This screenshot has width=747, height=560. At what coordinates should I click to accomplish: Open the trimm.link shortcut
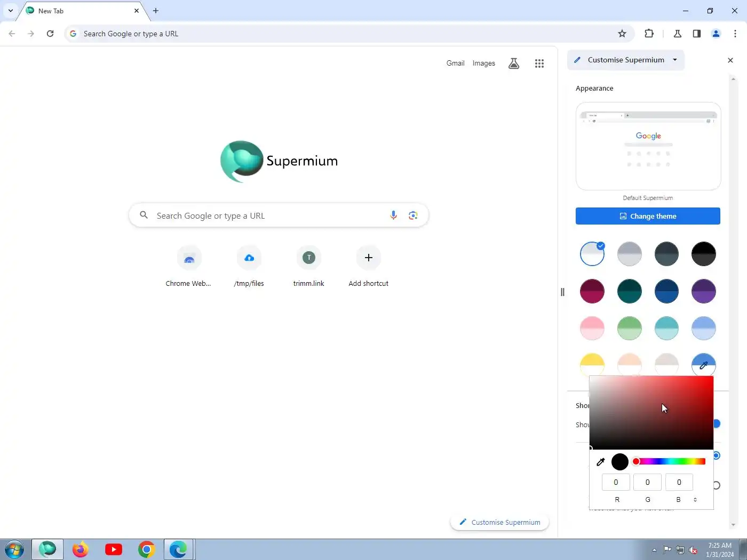(309, 266)
